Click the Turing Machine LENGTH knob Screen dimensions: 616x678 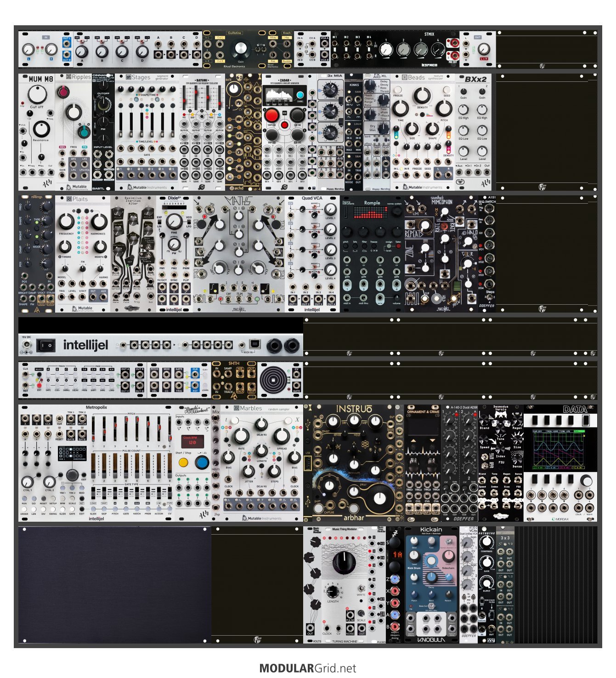(x=333, y=592)
